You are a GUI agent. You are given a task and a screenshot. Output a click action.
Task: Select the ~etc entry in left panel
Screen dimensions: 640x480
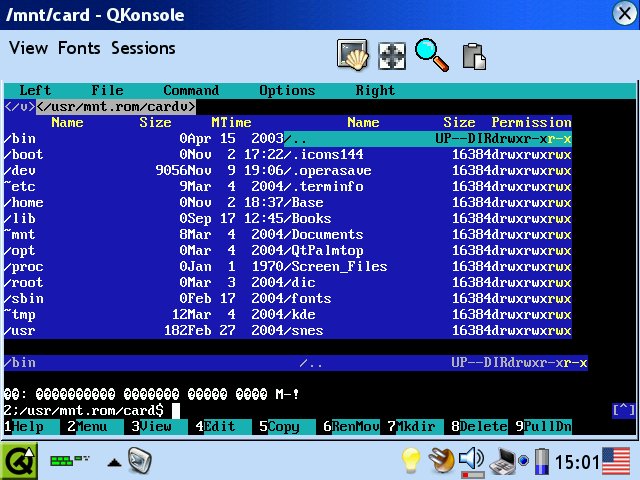click(x=144, y=187)
